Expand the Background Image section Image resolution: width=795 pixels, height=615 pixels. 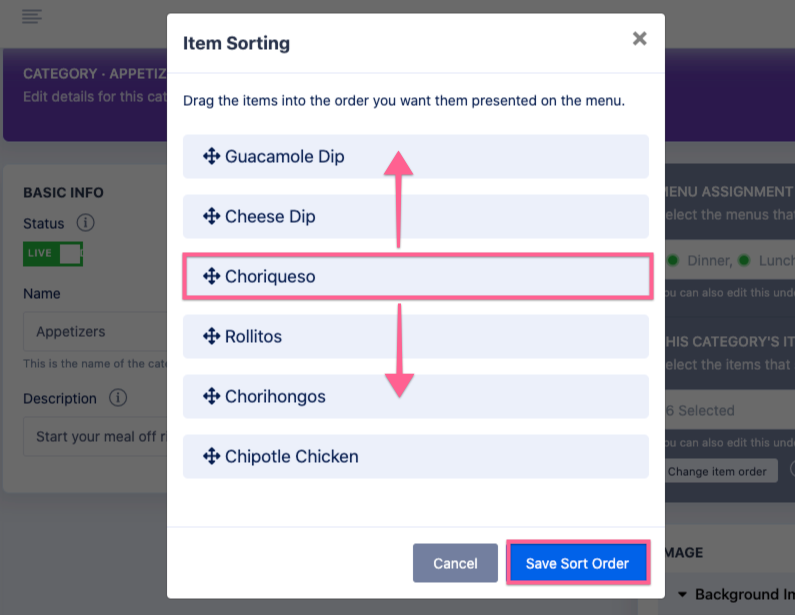(682, 594)
